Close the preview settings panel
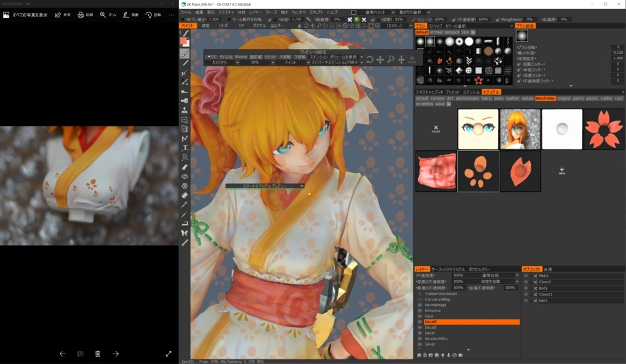The image size is (626, 364). click(x=412, y=59)
